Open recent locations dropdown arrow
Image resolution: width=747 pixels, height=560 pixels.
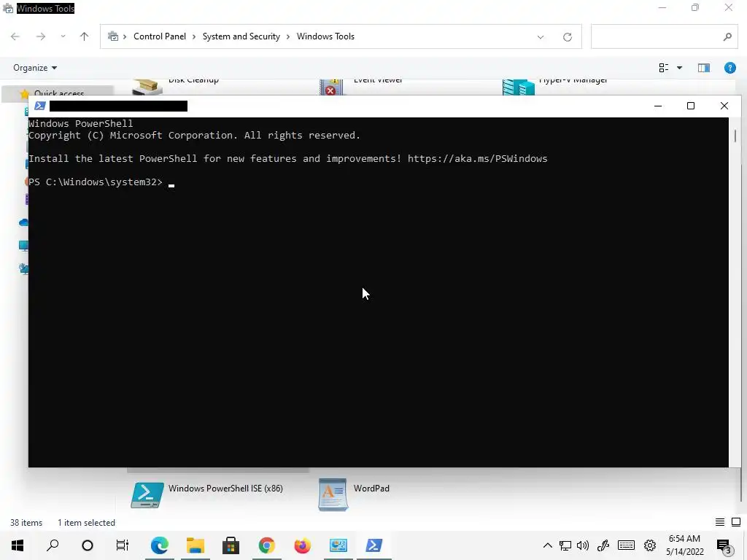coord(63,36)
